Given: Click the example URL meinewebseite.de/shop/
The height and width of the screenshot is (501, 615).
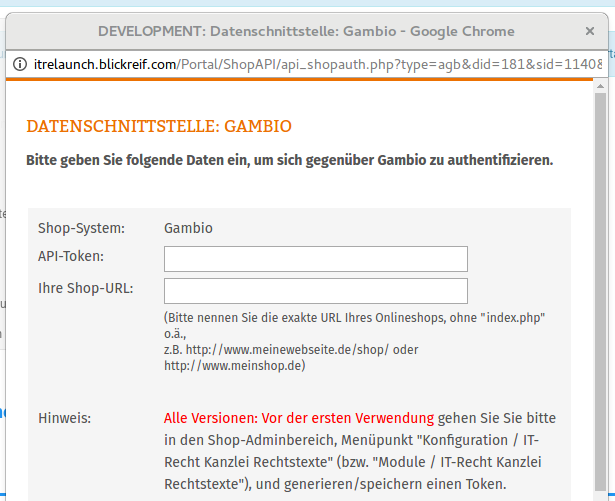Looking at the screenshot, I should click(x=288, y=349).
